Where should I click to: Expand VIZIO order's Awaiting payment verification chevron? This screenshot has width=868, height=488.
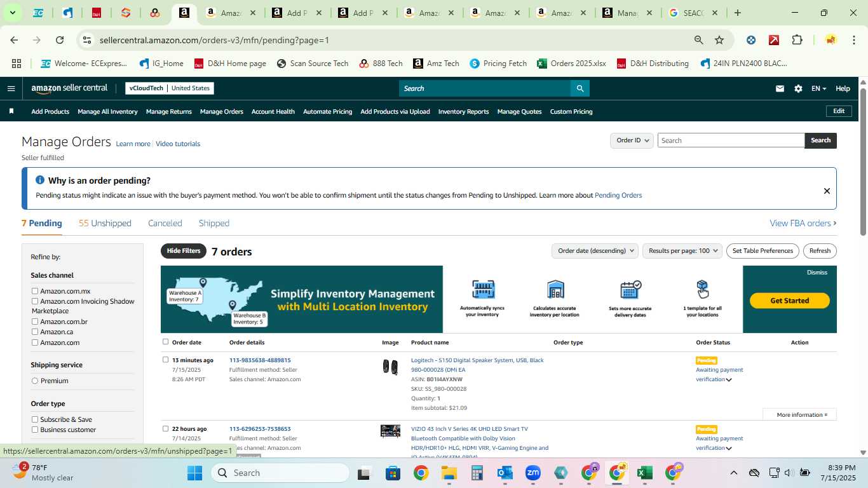[729, 449]
